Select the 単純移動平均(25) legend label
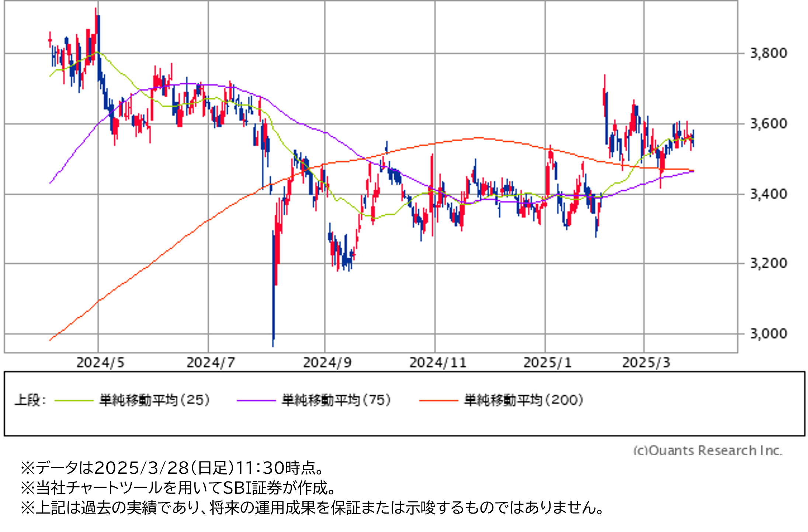Image resolution: width=808 pixels, height=532 pixels. [155, 400]
